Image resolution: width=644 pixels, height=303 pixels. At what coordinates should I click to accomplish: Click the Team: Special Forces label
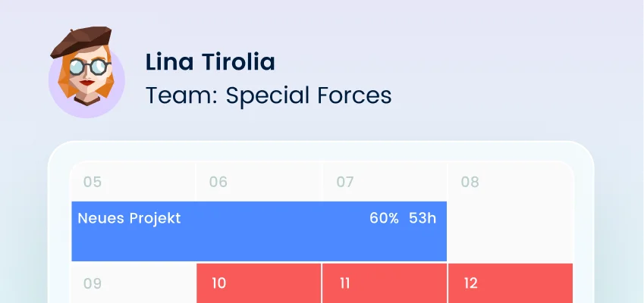pos(269,95)
